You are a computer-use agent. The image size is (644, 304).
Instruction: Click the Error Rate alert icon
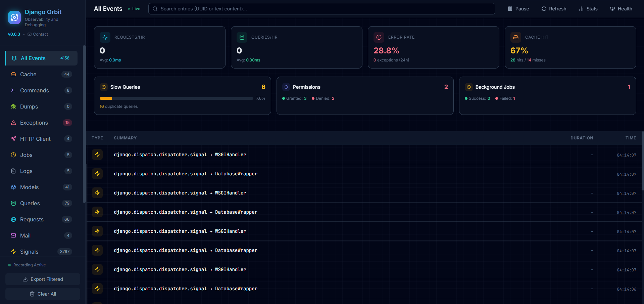coord(379,37)
